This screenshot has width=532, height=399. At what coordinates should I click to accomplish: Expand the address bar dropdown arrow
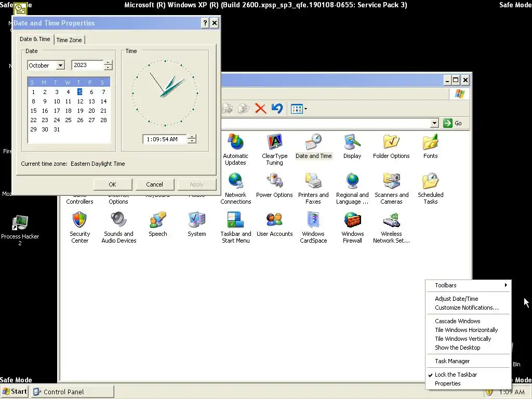(x=435, y=123)
